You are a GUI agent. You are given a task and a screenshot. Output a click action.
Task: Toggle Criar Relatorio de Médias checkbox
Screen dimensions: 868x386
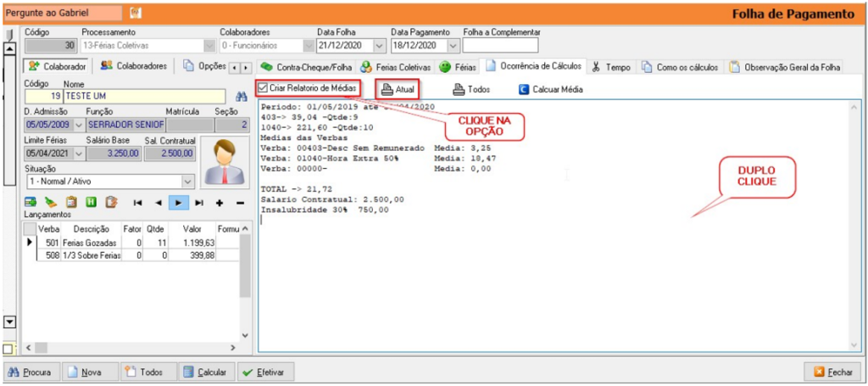click(x=263, y=88)
